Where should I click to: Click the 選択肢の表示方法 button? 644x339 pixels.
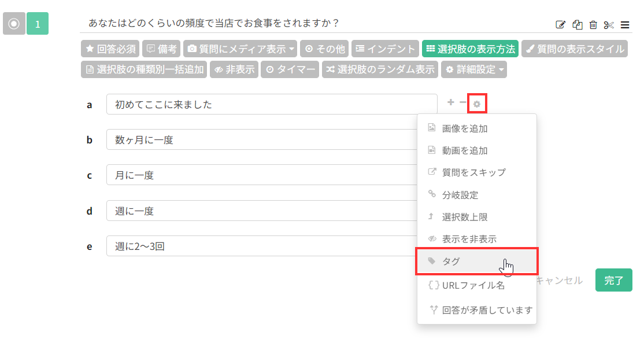coord(470,49)
